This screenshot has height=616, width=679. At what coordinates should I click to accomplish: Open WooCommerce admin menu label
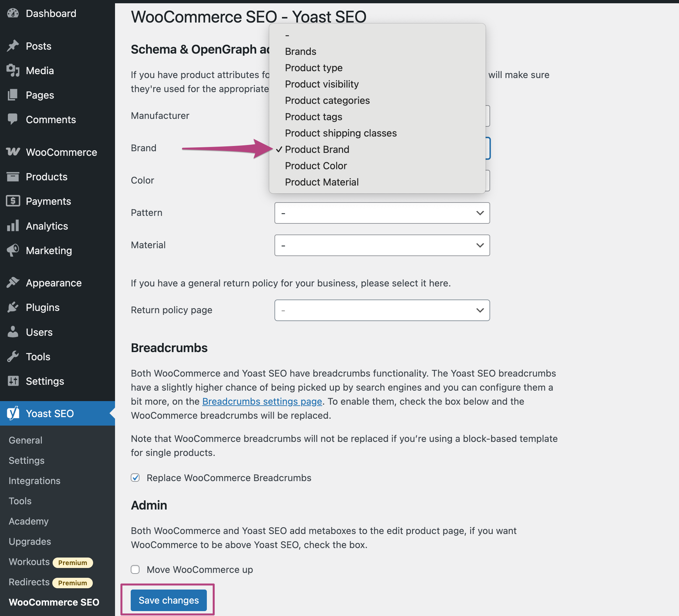click(61, 152)
